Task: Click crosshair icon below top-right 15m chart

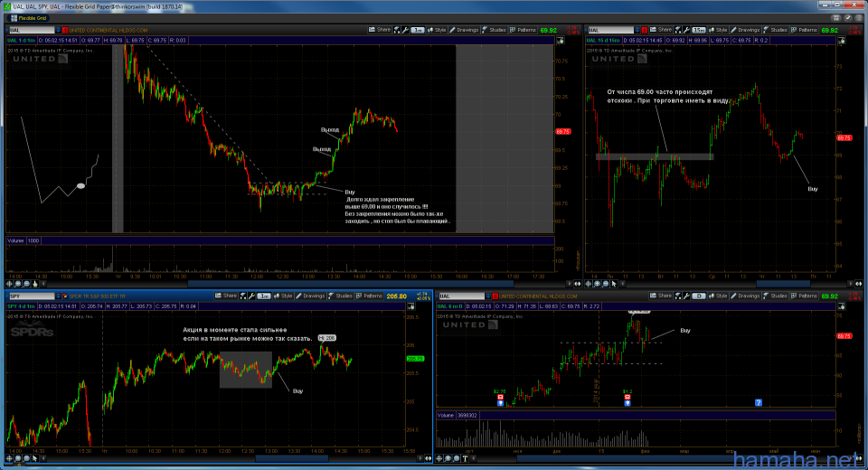Action: coord(589,284)
